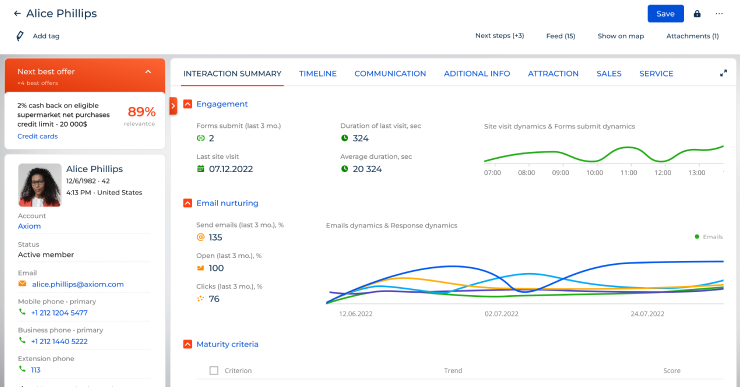Click the fullscreen expand arrows icon

(x=723, y=73)
